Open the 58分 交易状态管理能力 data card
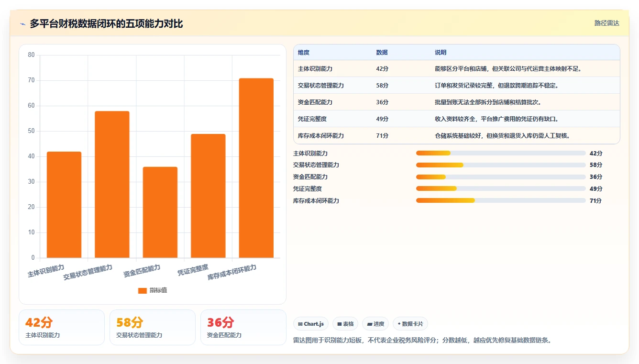Viewport: 639px width, 364px height. pyautogui.click(x=153, y=327)
